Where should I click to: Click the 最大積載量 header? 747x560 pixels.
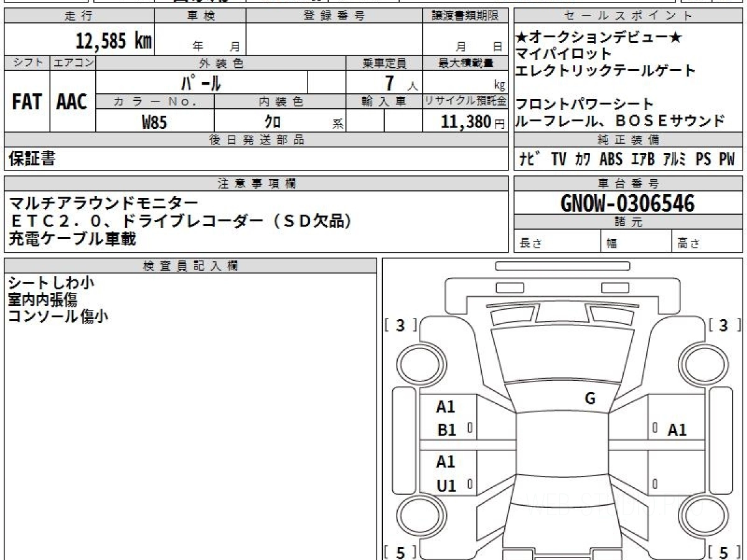click(x=465, y=63)
